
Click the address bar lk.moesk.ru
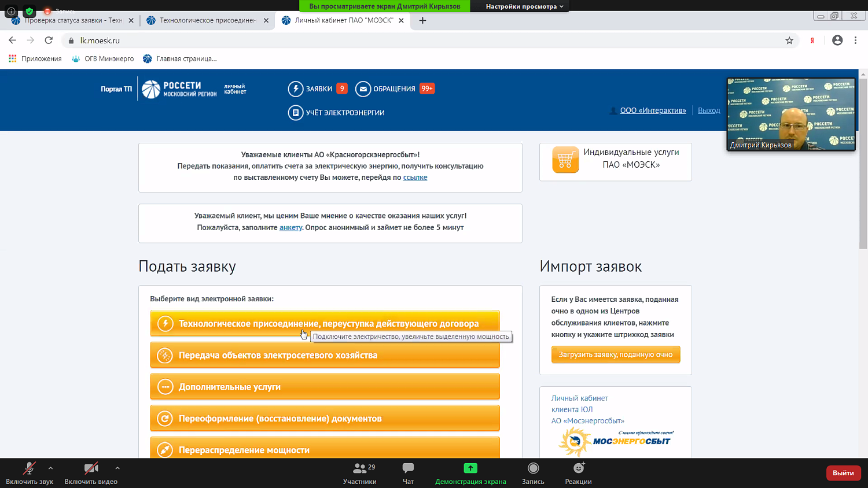click(428, 40)
